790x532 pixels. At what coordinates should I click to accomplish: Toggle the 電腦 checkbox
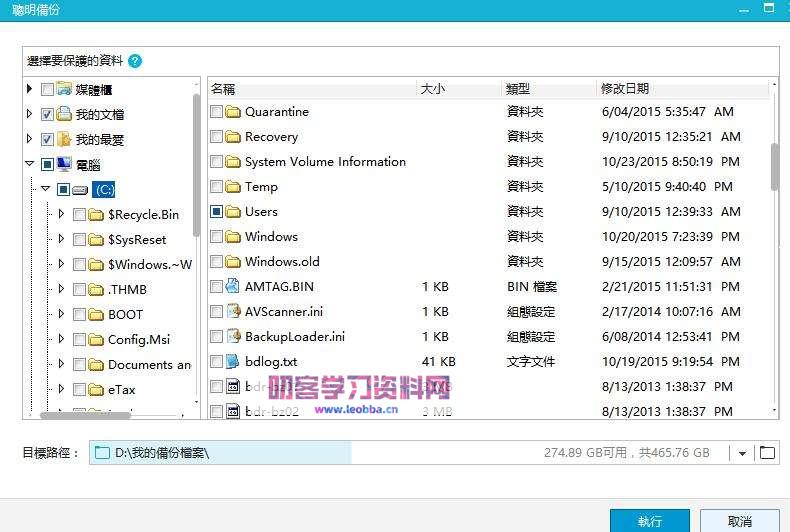pos(47,165)
